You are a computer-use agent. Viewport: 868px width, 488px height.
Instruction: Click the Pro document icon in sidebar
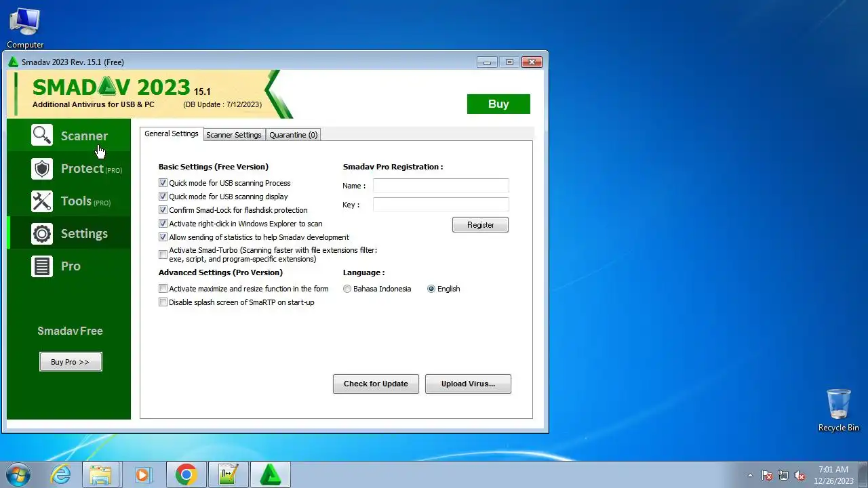coord(42,266)
